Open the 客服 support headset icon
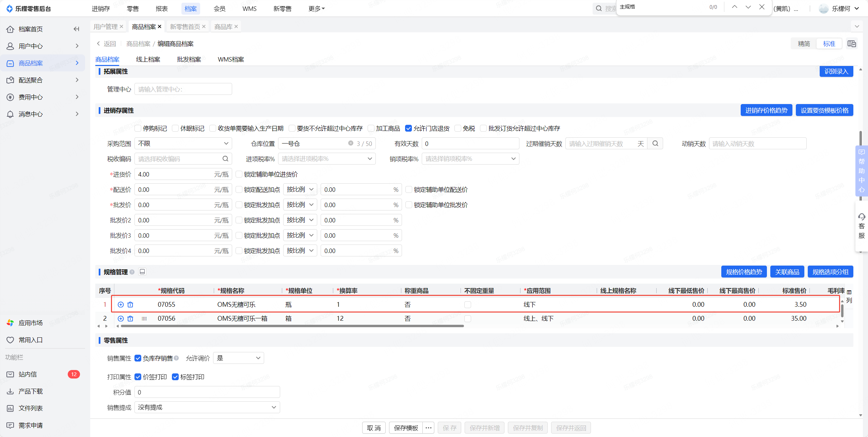The width and height of the screenshot is (868, 437). (x=861, y=217)
